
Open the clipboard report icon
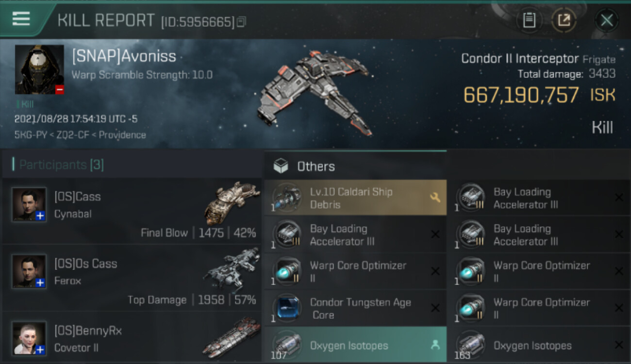point(529,20)
